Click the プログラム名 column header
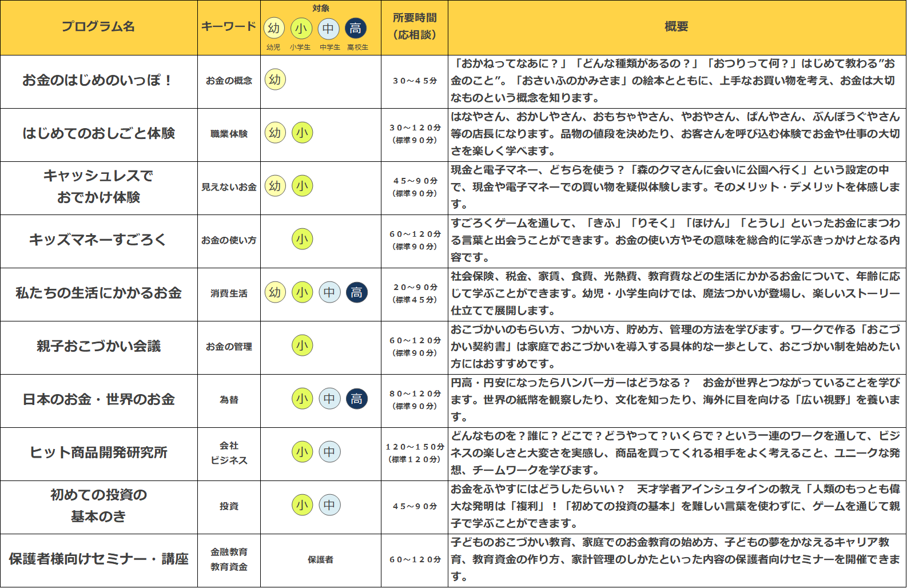This screenshot has width=907, height=588. (x=98, y=27)
